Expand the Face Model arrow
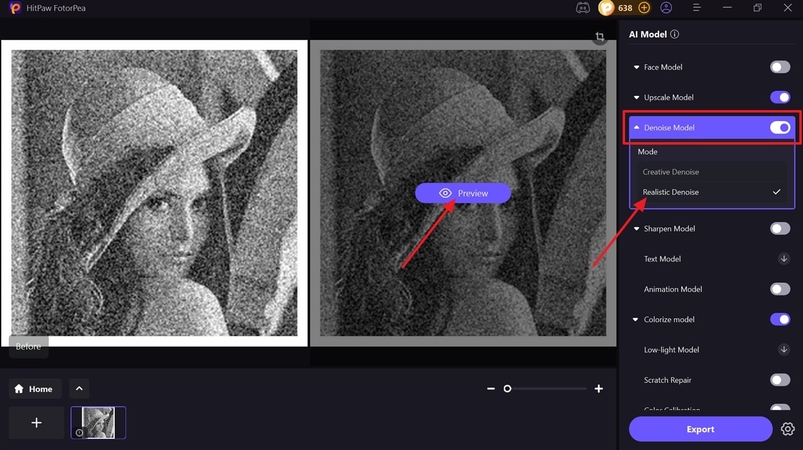The image size is (803, 450). pos(636,67)
